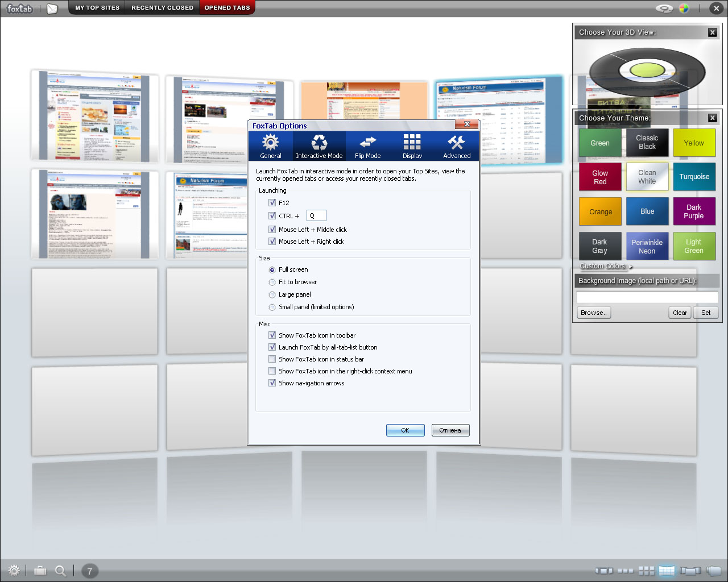Enable Show FoxTab icon in status bar

pyautogui.click(x=272, y=359)
